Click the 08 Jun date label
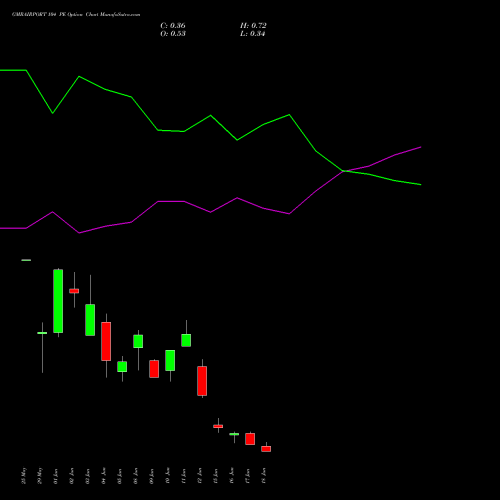The height and width of the screenshot is (500, 500). point(136,476)
